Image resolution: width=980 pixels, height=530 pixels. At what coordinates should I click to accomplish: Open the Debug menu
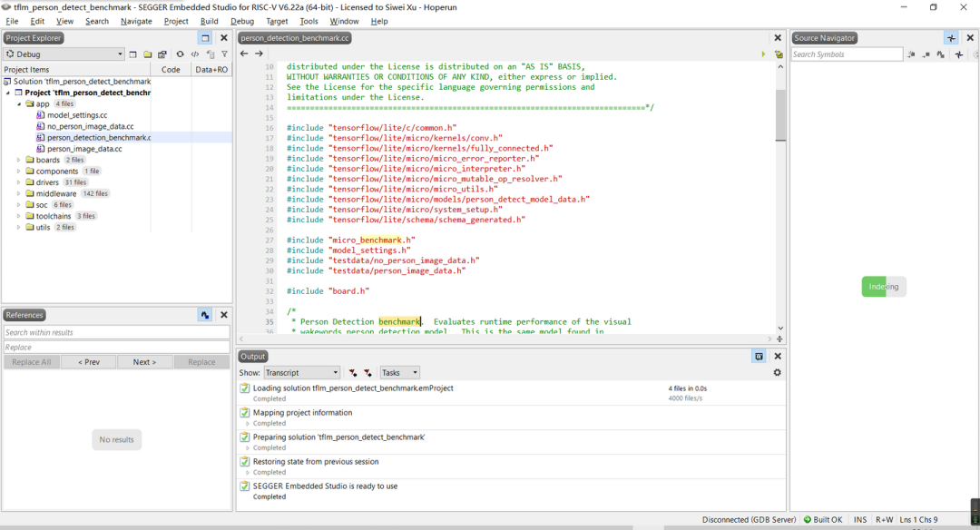(242, 21)
